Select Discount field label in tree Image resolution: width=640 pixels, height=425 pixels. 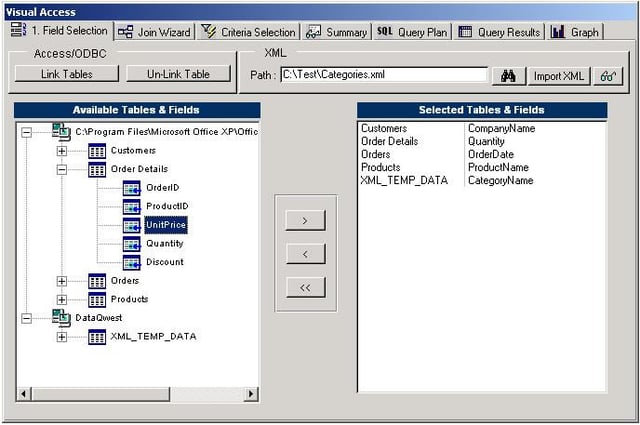click(x=165, y=262)
